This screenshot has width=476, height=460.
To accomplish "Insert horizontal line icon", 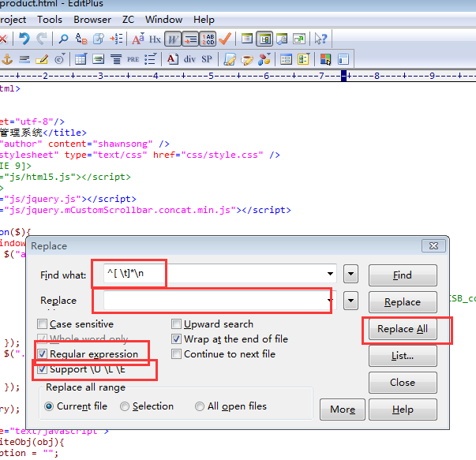I will point(24,59).
